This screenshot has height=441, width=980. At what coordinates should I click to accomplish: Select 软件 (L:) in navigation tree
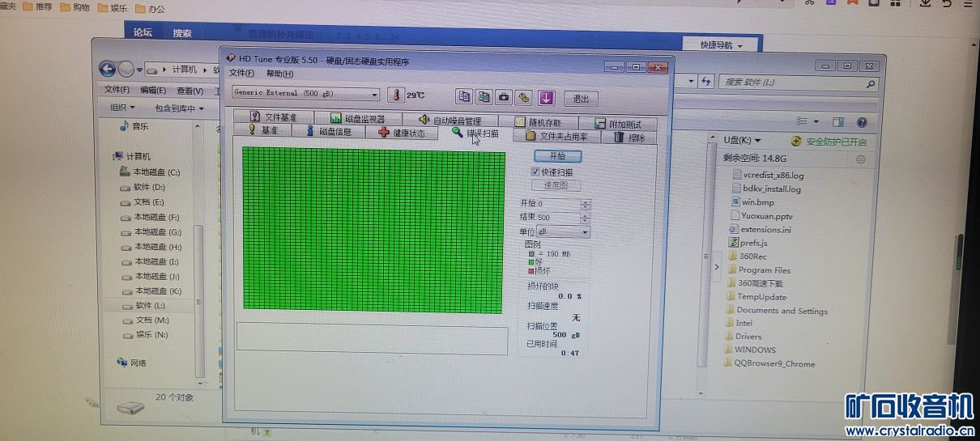143,305
